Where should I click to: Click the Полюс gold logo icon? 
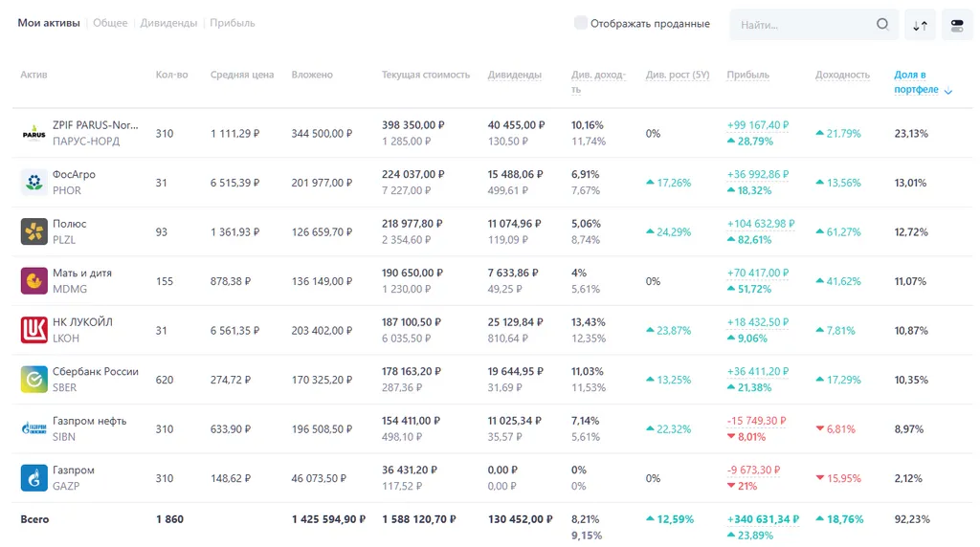(33, 231)
